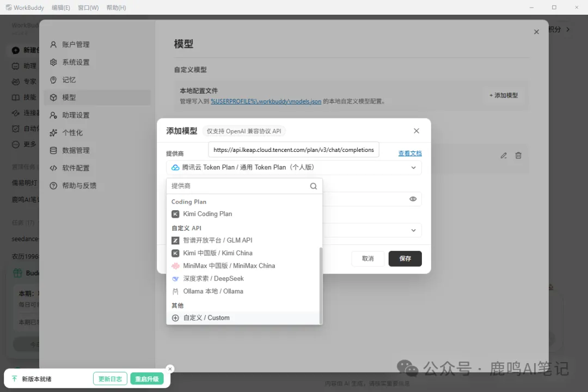
Task: Select 模型 settings section
Action: (x=97, y=97)
